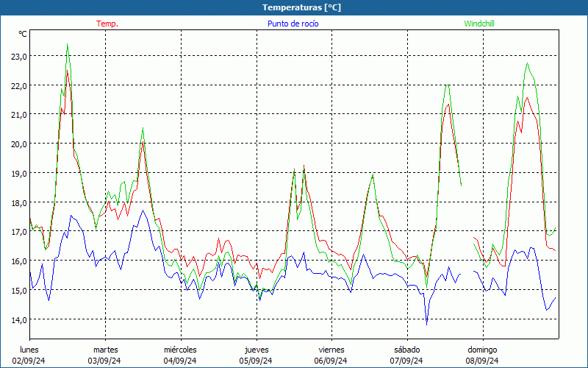The width and height of the screenshot is (588, 368).
Task: Click the 19,0 y-axis value
Action: (x=19, y=174)
